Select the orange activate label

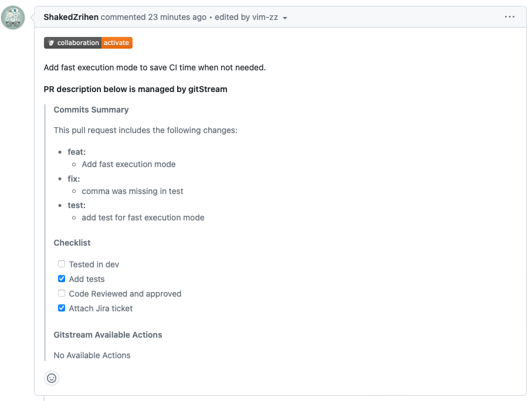tap(116, 42)
